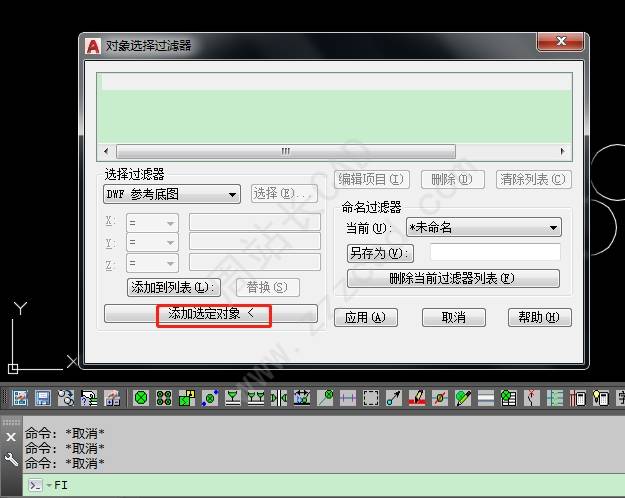Click the four green circles toolbar icon
The width and height of the screenshot is (625, 498).
tap(164, 398)
